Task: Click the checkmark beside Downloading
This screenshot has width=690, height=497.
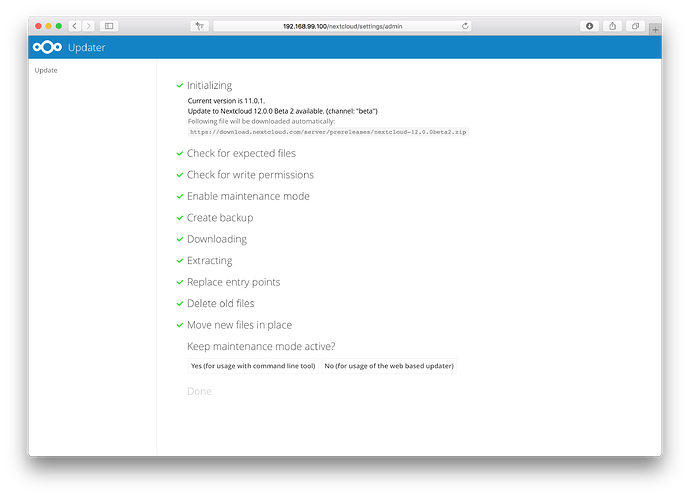Action: pos(180,239)
